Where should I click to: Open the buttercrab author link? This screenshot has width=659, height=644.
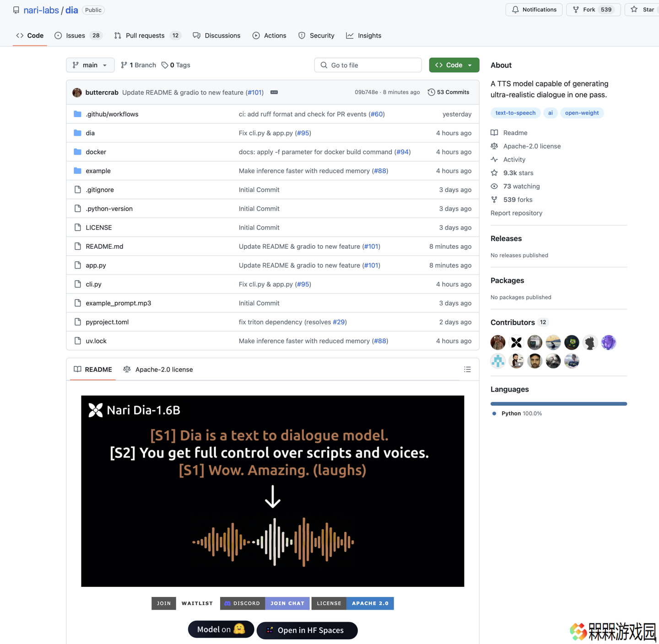(102, 92)
